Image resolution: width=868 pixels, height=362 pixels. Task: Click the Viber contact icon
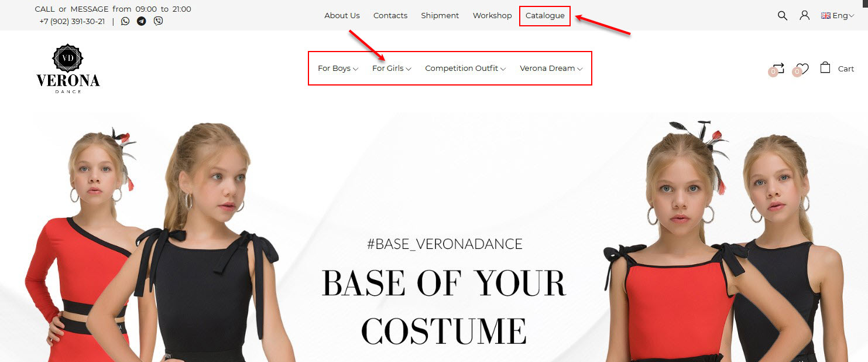(158, 21)
